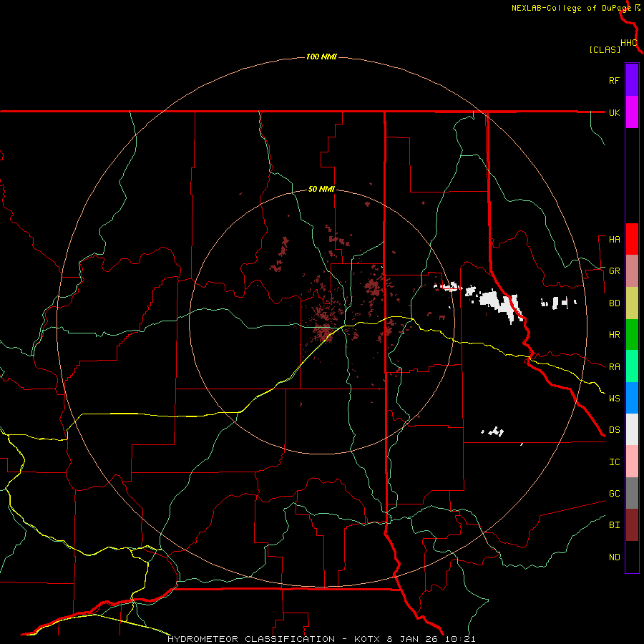Click the "HA" legend label
Viewport: 644px width, 644px height.
coord(614,240)
